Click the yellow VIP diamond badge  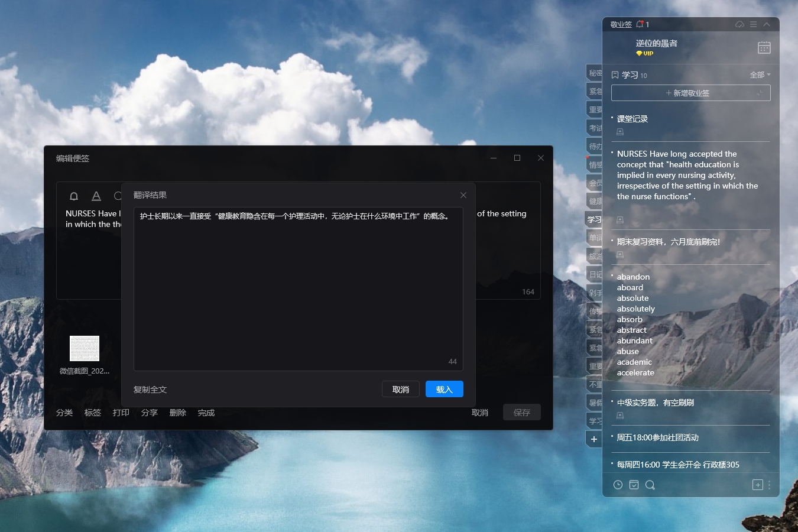coord(644,53)
